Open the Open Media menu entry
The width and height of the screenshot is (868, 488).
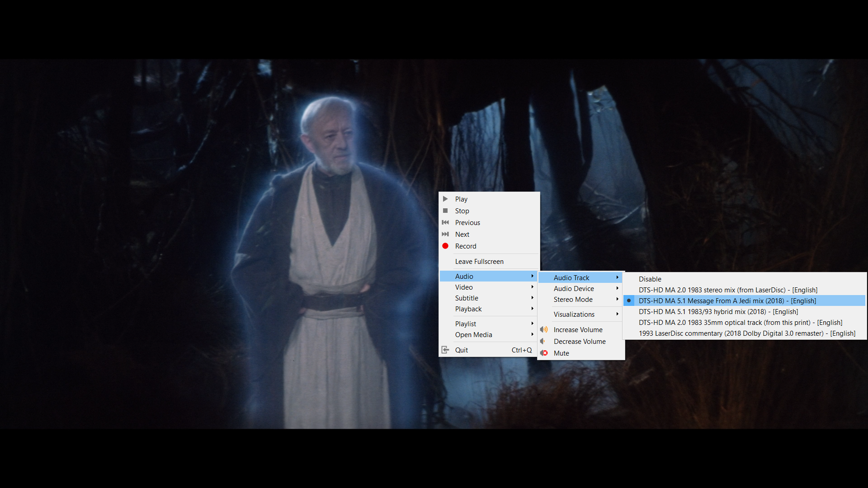(x=489, y=334)
